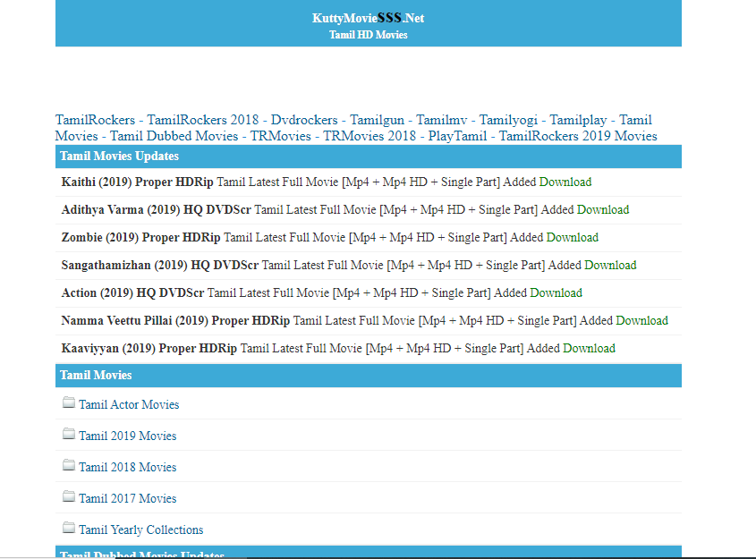Open the Tamilyogi link
This screenshot has height=559, width=756.
tap(508, 120)
